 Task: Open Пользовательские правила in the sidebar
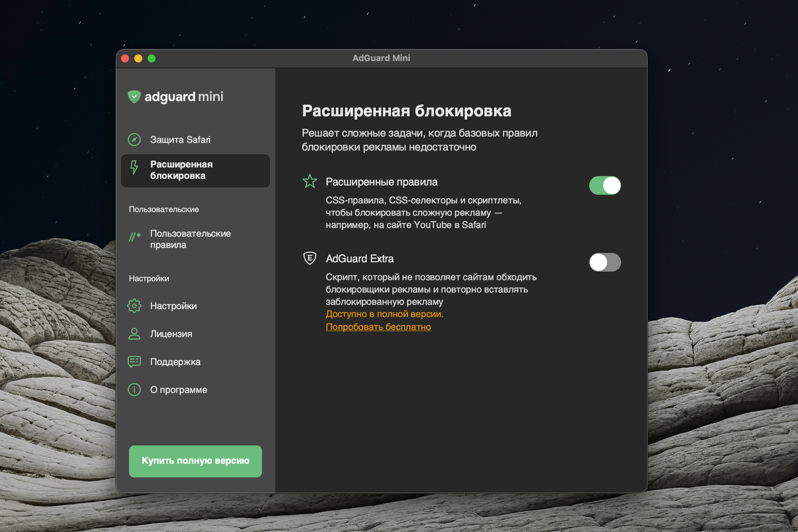[195, 239]
